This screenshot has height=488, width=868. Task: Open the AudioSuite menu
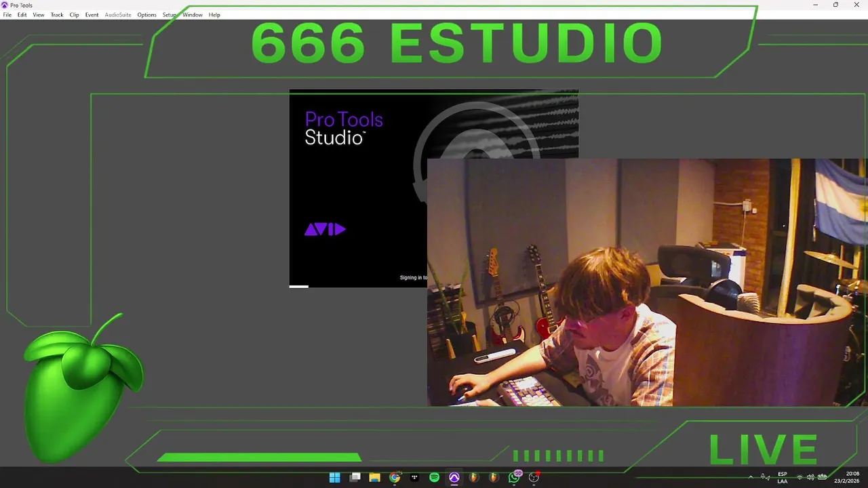[x=118, y=15]
